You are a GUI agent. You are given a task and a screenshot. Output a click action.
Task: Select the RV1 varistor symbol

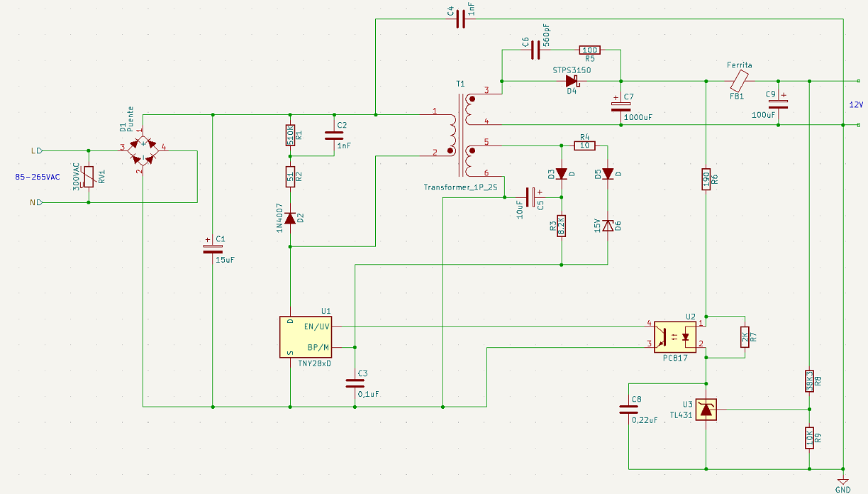[89, 177]
